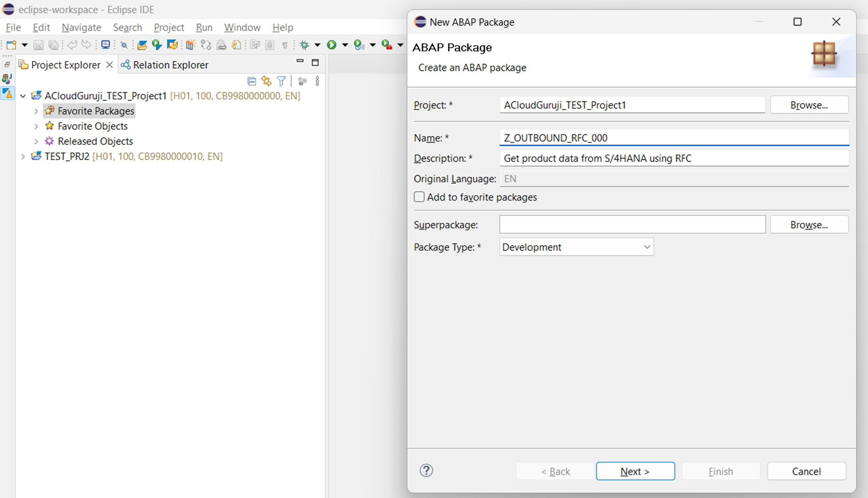Open the Navigate menu

point(81,27)
